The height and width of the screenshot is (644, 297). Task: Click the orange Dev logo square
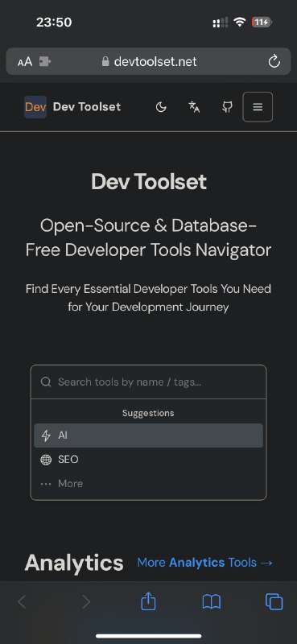point(35,107)
